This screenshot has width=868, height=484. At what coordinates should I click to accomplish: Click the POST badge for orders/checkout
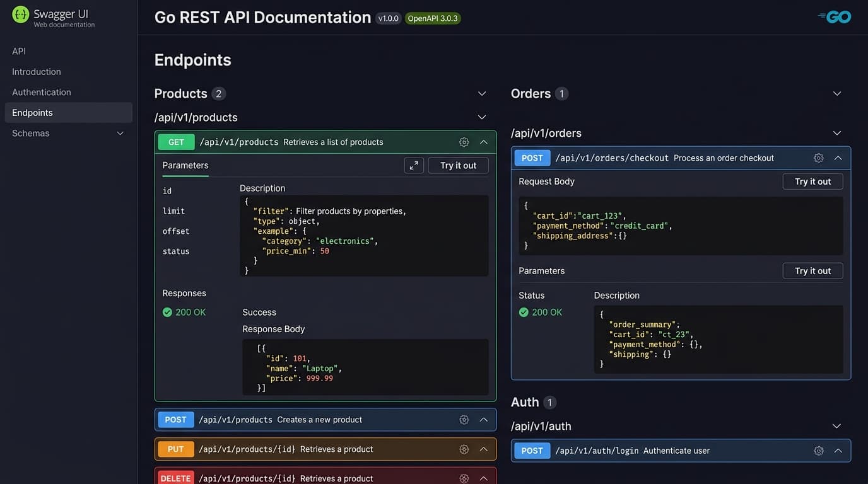pyautogui.click(x=532, y=158)
